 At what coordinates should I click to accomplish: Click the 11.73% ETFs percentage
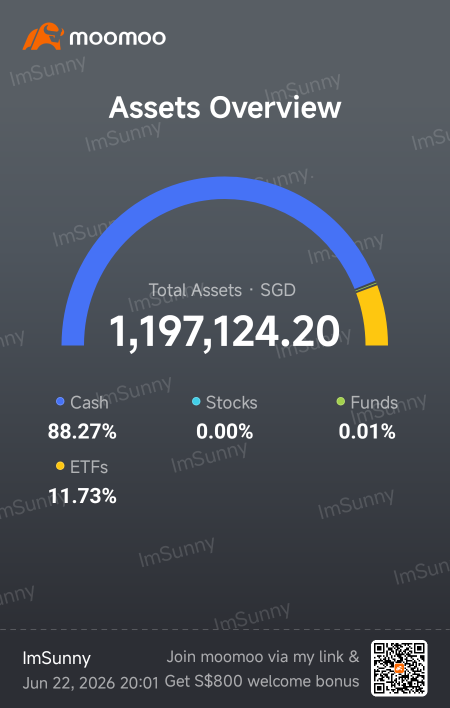pyautogui.click(x=82, y=497)
